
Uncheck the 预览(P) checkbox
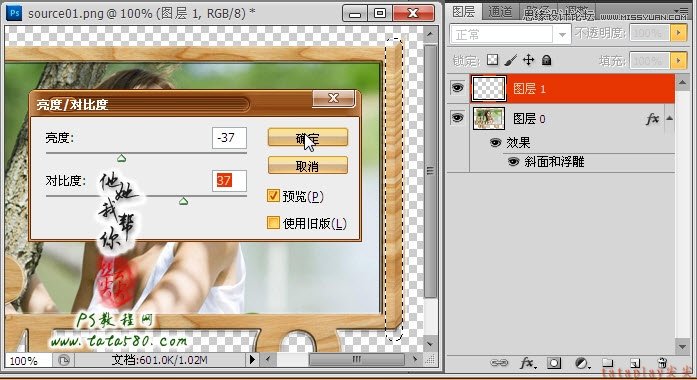273,196
